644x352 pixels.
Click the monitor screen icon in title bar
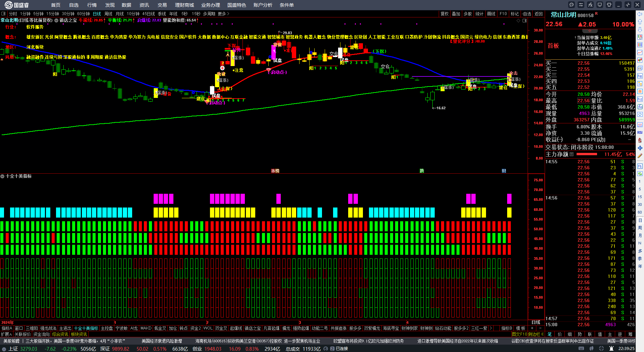[x=600, y=5]
